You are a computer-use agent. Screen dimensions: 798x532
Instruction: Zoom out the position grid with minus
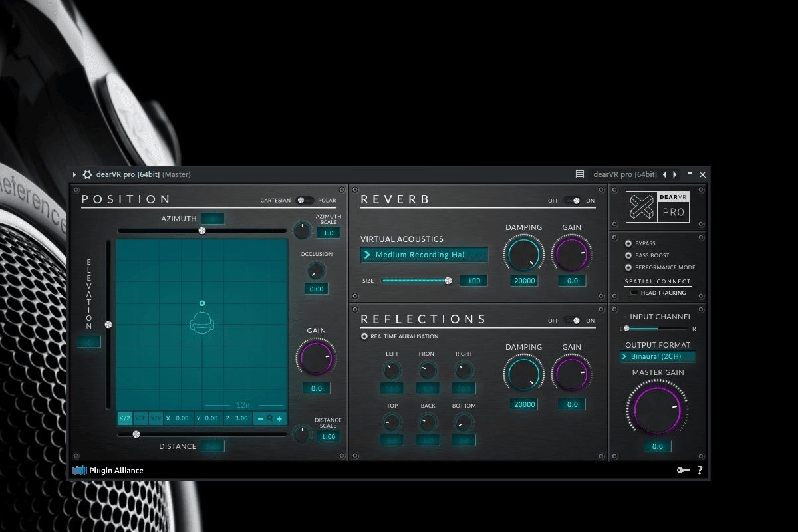(260, 419)
